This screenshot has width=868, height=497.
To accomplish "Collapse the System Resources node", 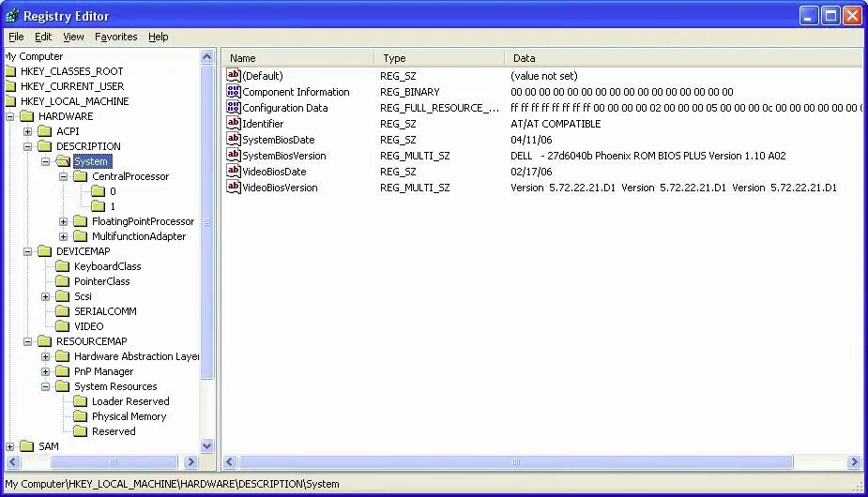I will [x=45, y=386].
